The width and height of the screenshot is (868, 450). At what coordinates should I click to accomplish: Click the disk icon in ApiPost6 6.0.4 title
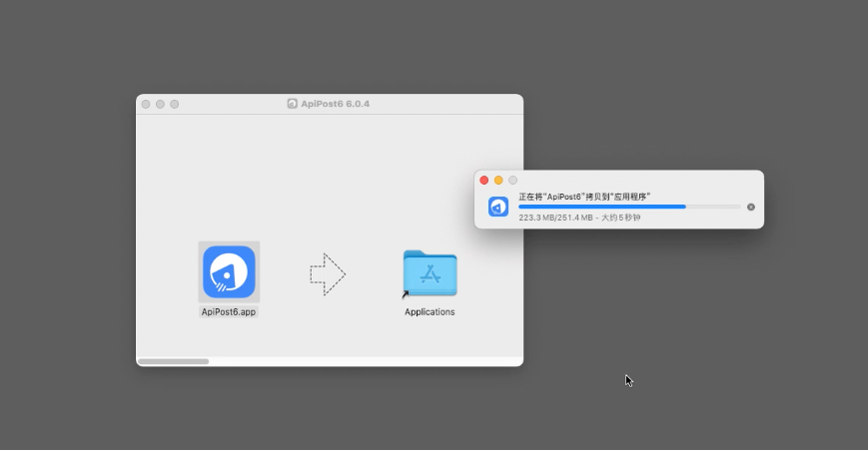pos(293,104)
